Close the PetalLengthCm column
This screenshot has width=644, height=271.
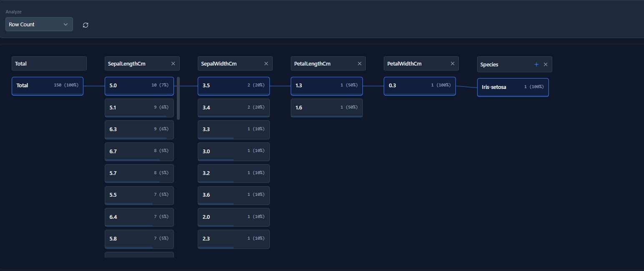tap(360, 63)
